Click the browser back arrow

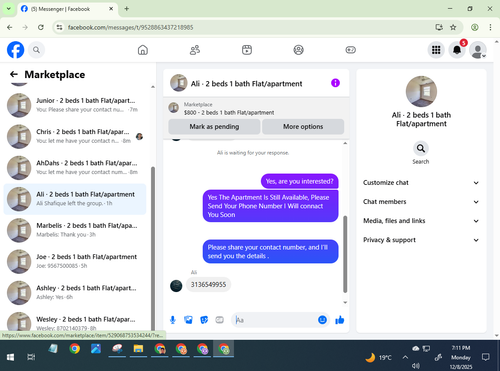pyautogui.click(x=10, y=27)
